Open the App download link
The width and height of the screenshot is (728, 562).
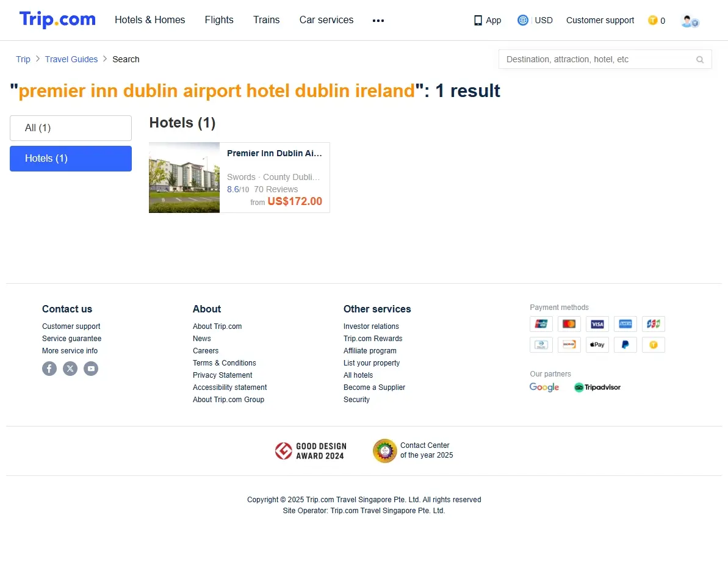tap(487, 20)
